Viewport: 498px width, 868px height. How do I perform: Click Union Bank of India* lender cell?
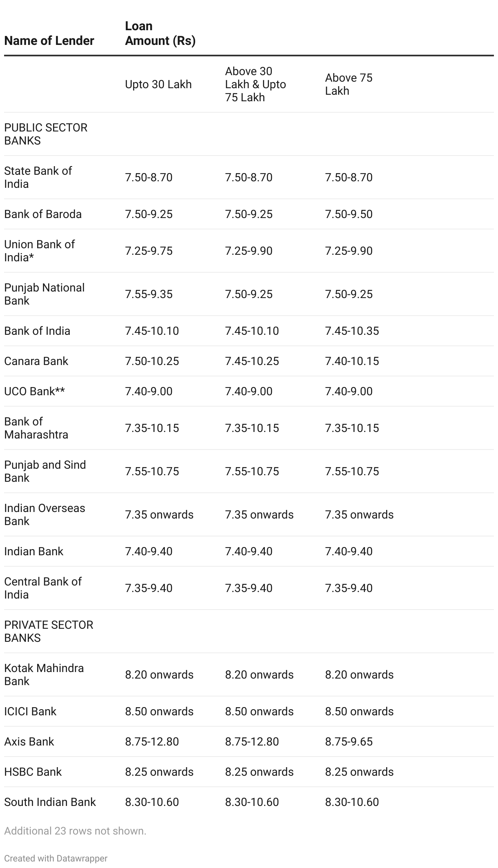pos(39,251)
